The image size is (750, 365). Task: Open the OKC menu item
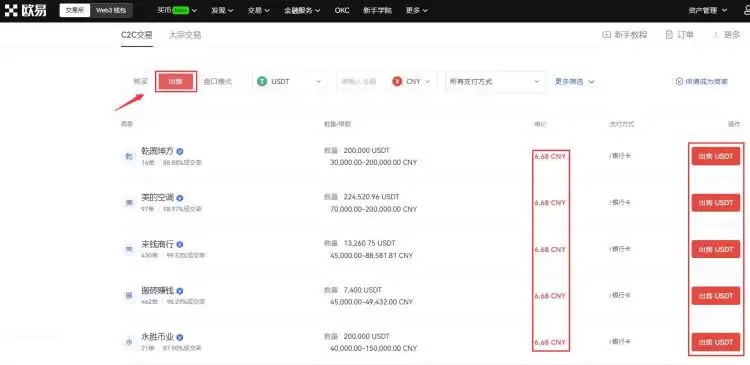[x=342, y=11]
